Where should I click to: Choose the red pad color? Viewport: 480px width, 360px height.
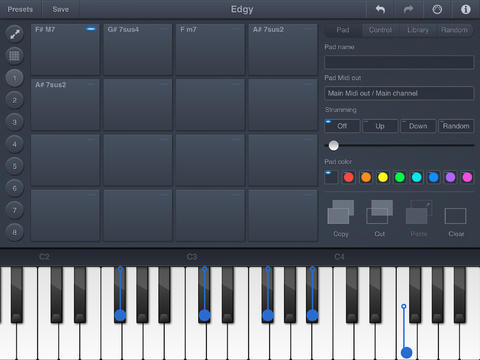349,177
